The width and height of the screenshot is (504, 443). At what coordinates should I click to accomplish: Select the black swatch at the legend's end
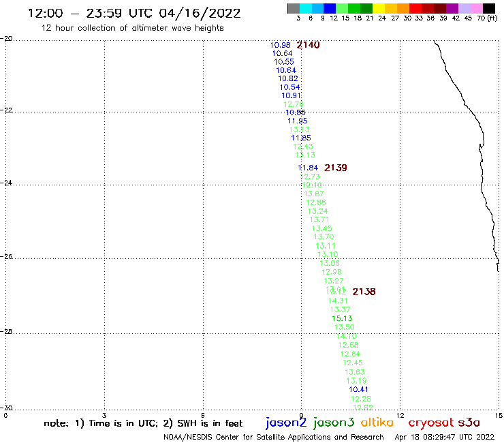tap(488, 8)
